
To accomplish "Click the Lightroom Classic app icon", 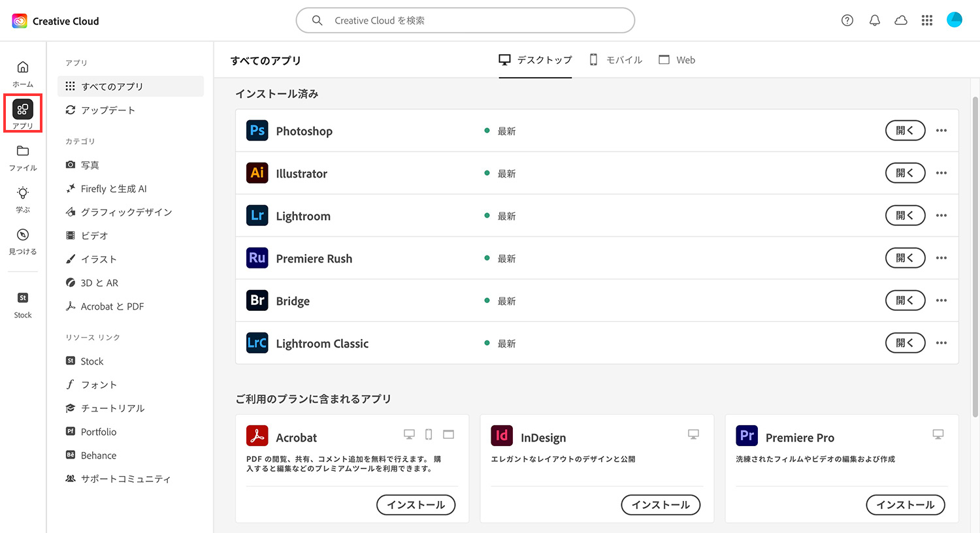I will [257, 343].
